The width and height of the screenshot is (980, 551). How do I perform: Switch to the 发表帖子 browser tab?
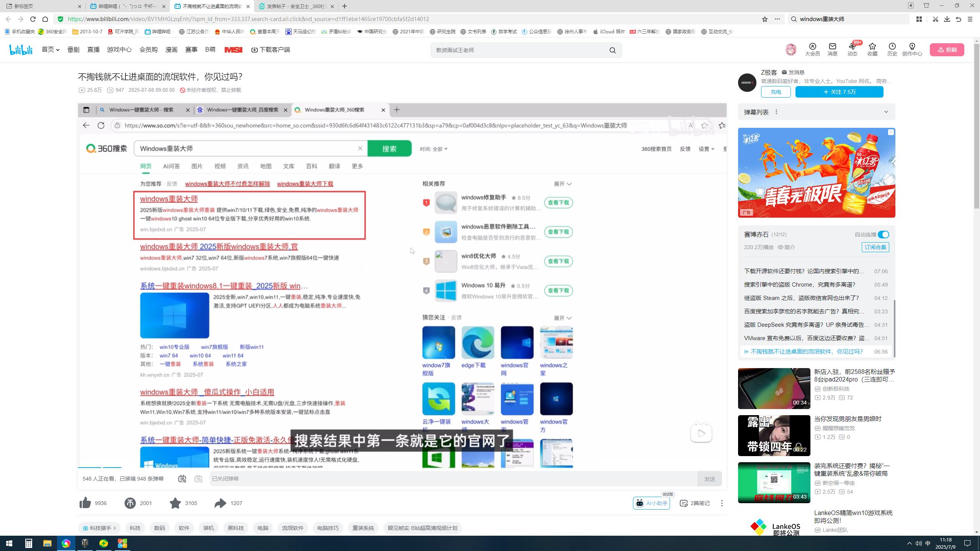click(x=295, y=6)
